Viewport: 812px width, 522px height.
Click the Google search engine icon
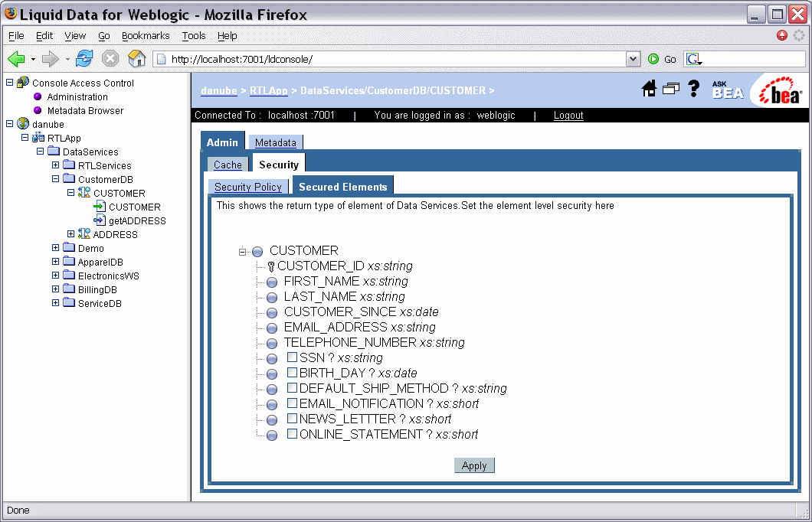[694, 59]
